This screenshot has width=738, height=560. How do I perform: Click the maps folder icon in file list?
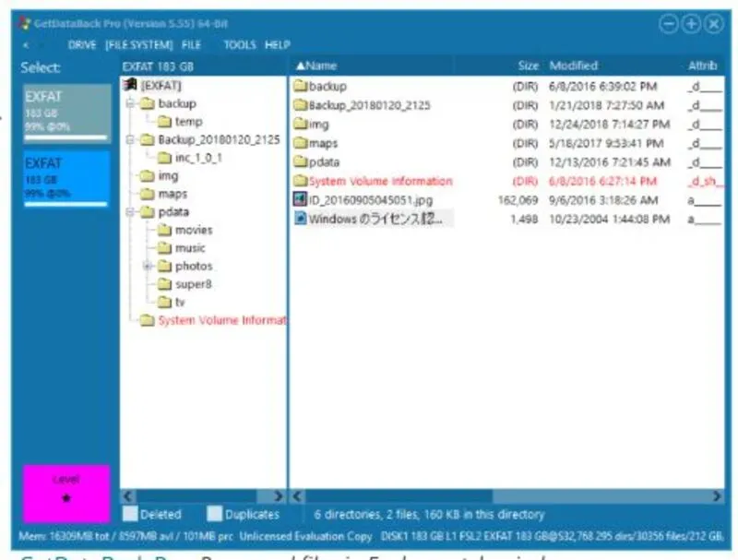point(300,143)
